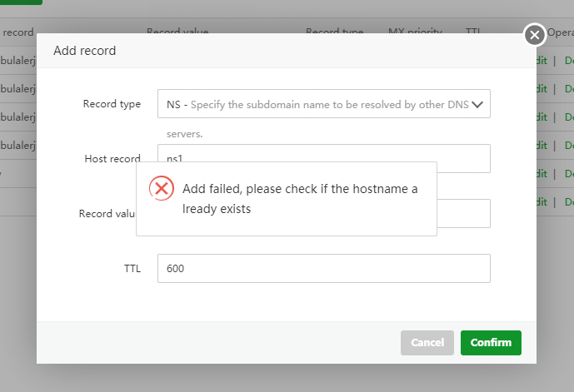Focus the TTL field showing 600

tap(323, 269)
